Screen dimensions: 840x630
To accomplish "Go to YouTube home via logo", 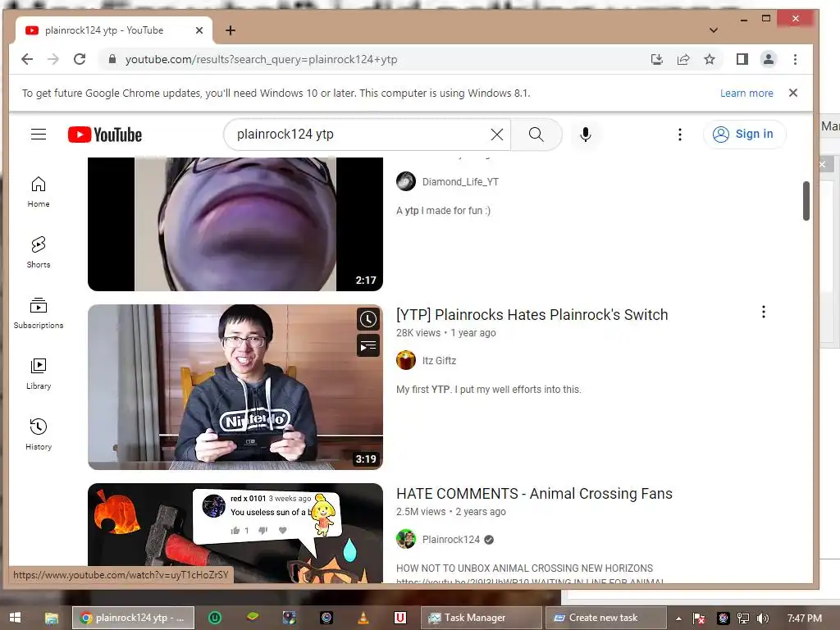I will tap(105, 135).
